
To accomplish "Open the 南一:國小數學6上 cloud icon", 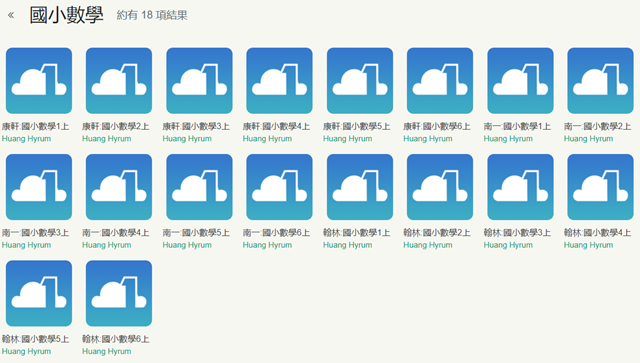I will coord(280,187).
